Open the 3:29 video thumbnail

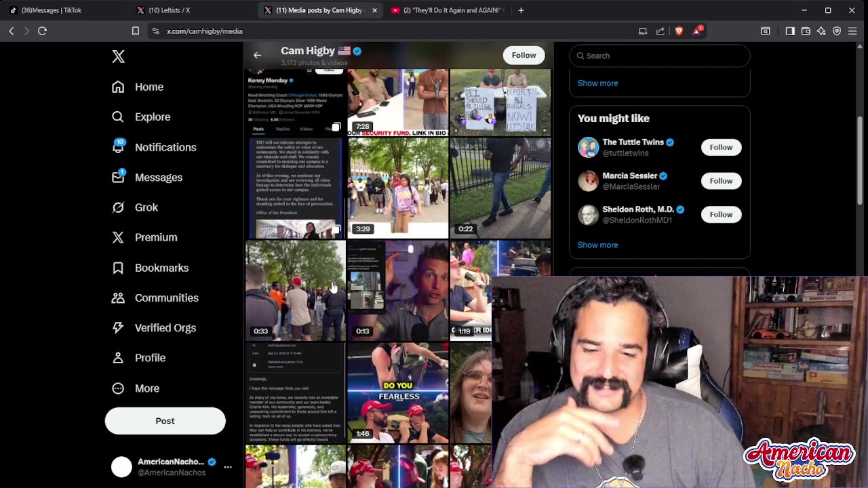click(x=398, y=188)
